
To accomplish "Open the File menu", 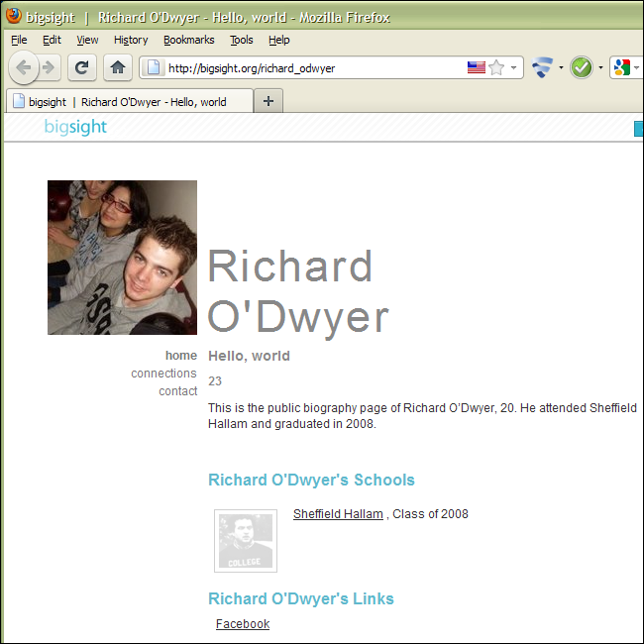I will point(19,40).
